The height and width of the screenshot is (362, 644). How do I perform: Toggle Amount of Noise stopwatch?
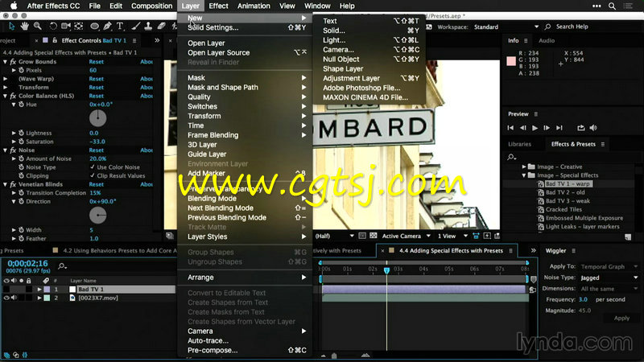(x=22, y=158)
